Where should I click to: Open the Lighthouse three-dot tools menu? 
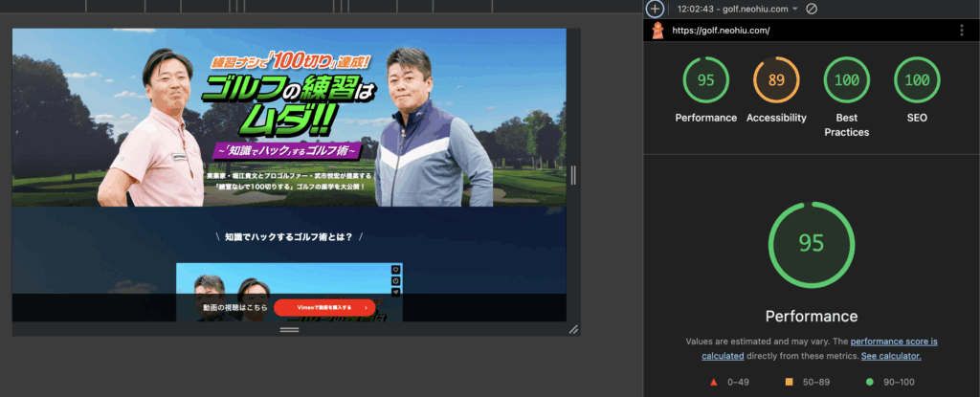point(961,31)
